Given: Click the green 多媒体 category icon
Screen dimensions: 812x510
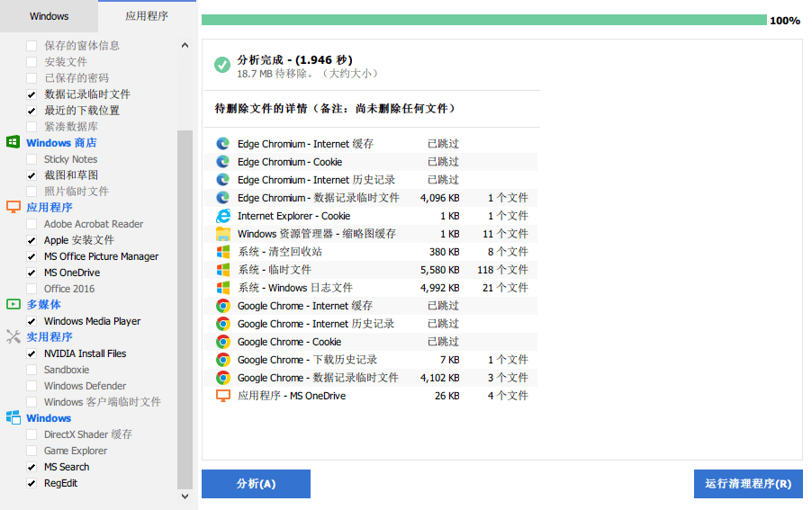Looking at the screenshot, I should point(13,304).
